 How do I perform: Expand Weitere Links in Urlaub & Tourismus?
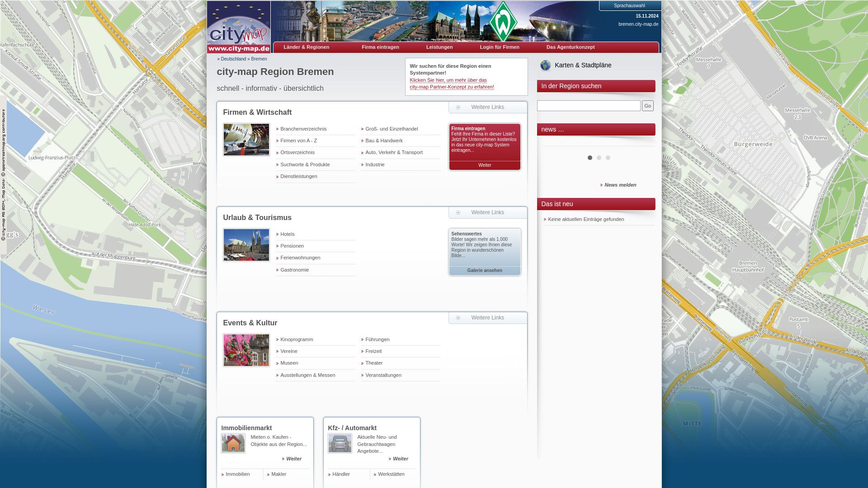pyautogui.click(x=487, y=212)
